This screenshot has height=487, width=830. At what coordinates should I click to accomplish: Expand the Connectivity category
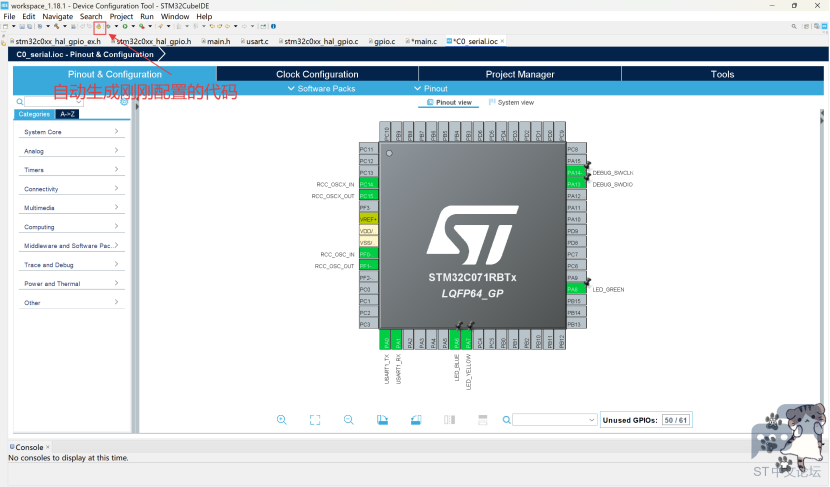[71, 189]
